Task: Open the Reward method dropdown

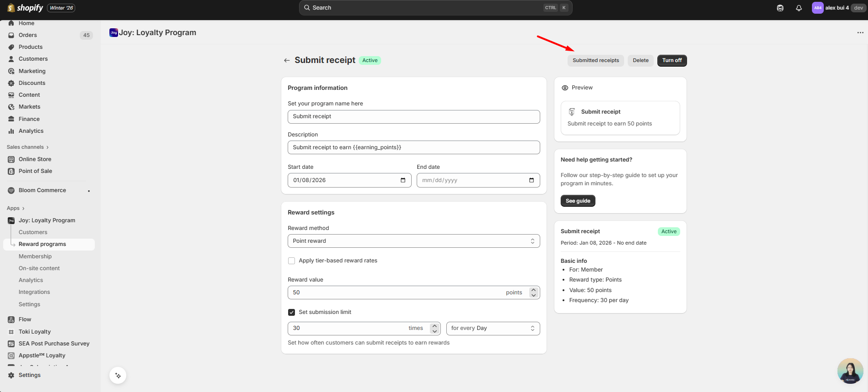Action: pos(413,241)
